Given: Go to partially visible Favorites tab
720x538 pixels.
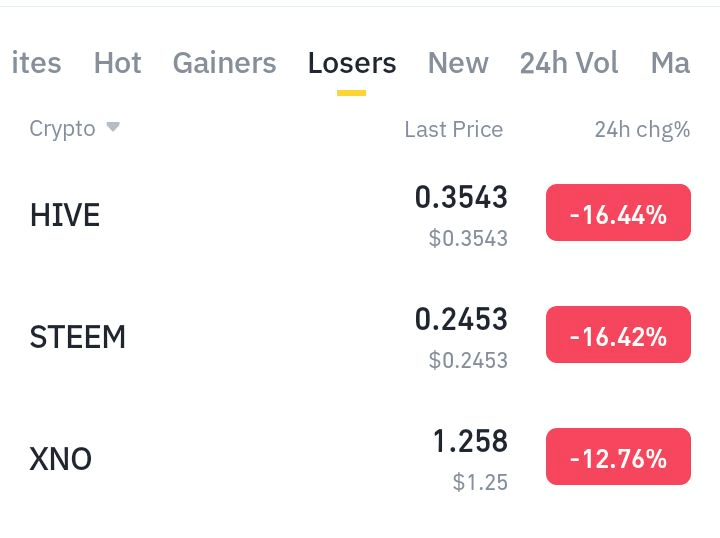Looking at the screenshot, I should click(x=36, y=63).
